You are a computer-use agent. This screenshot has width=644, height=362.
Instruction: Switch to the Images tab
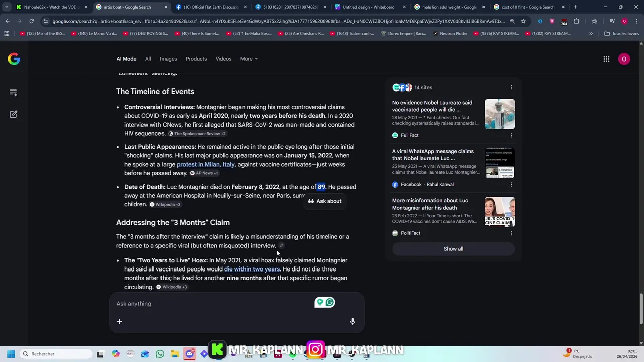pos(168,59)
